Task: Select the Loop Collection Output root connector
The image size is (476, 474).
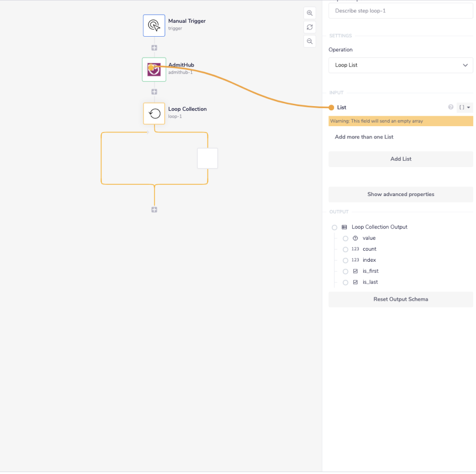Action: click(x=335, y=227)
